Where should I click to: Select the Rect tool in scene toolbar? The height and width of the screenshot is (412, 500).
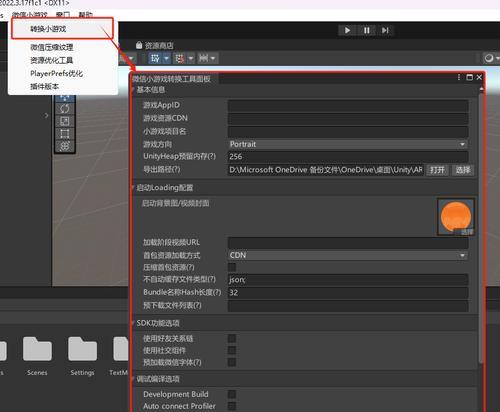[65, 134]
